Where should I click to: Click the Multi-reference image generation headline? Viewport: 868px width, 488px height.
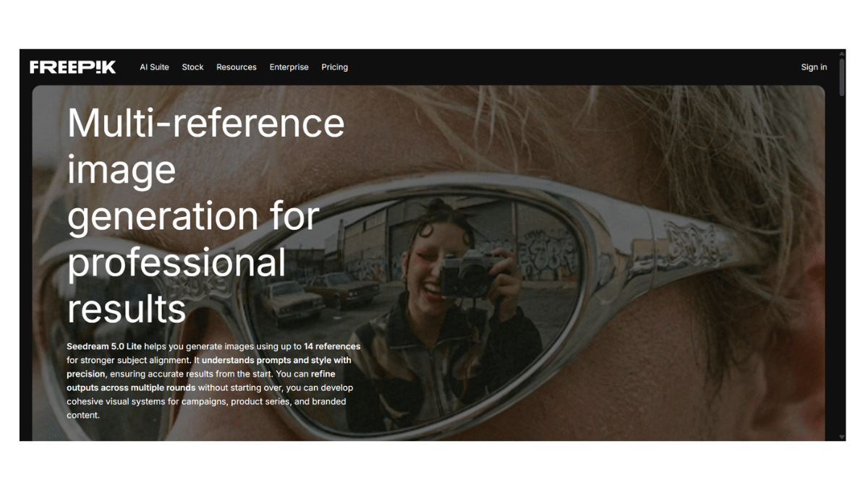206,215
